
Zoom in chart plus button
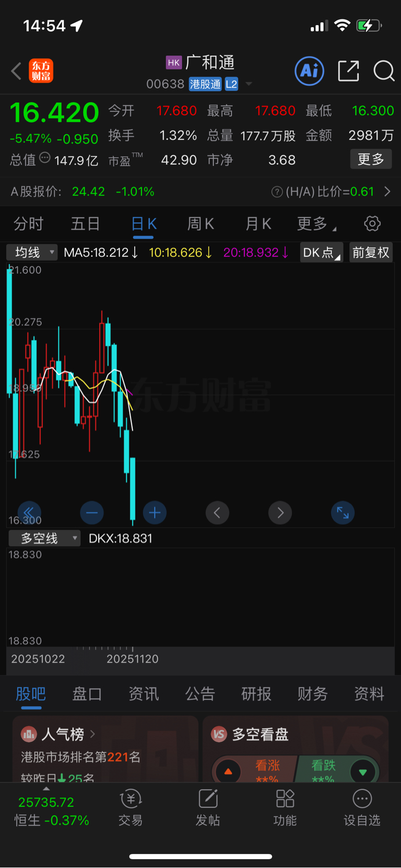pyautogui.click(x=155, y=513)
